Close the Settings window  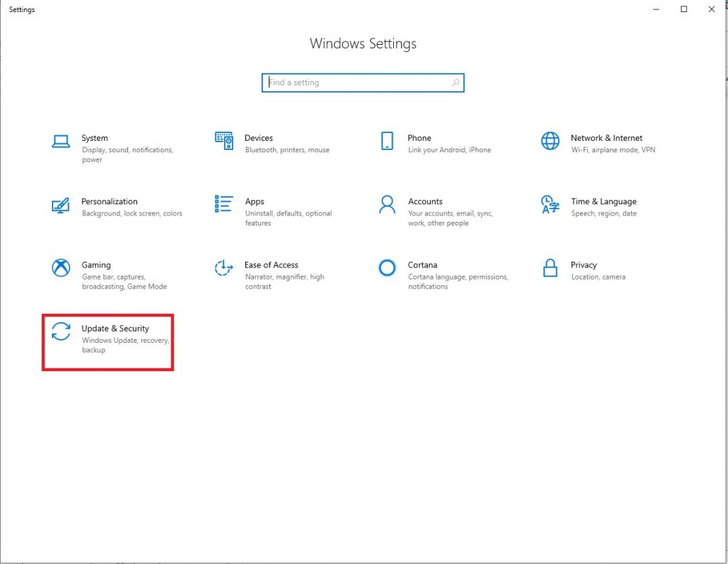[711, 9]
